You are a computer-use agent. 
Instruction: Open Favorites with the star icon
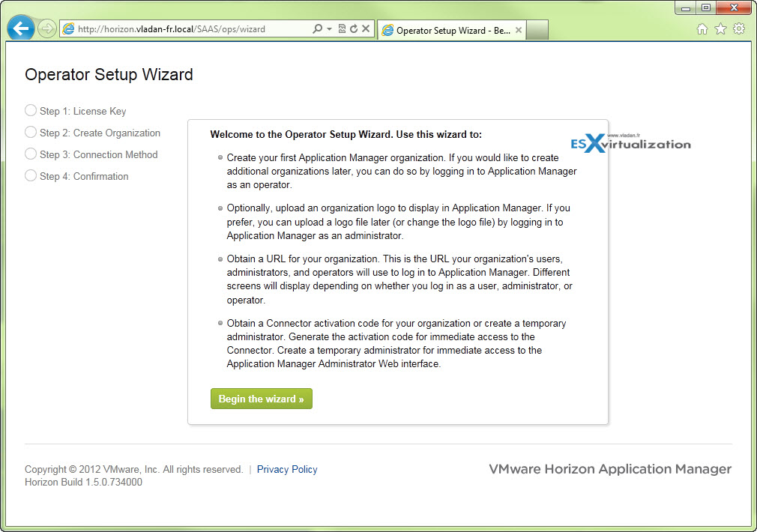721,29
